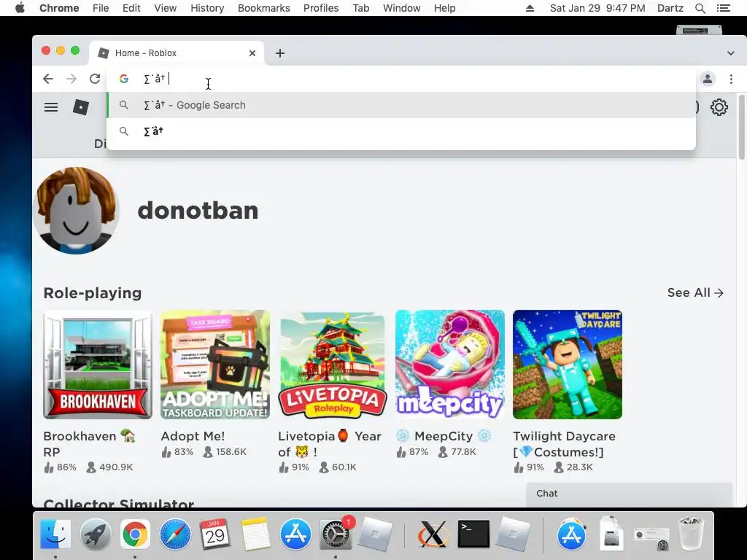Open the Brookhaven RP game thumbnail

pyautogui.click(x=98, y=365)
